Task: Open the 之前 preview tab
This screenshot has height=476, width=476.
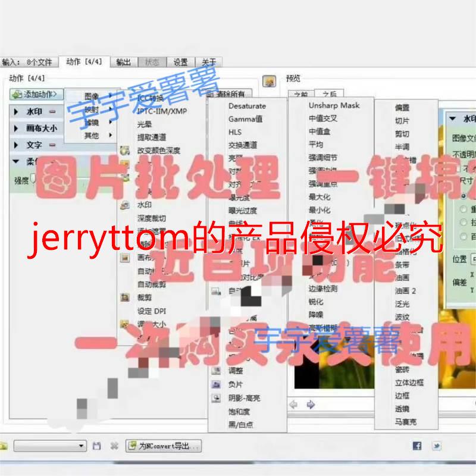Action: [301, 95]
